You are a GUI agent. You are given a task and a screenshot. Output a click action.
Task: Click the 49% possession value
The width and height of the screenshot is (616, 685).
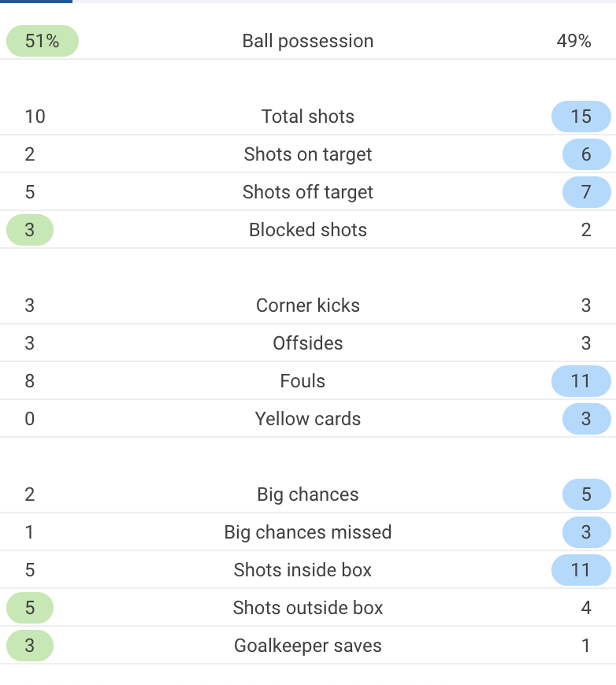(x=573, y=41)
